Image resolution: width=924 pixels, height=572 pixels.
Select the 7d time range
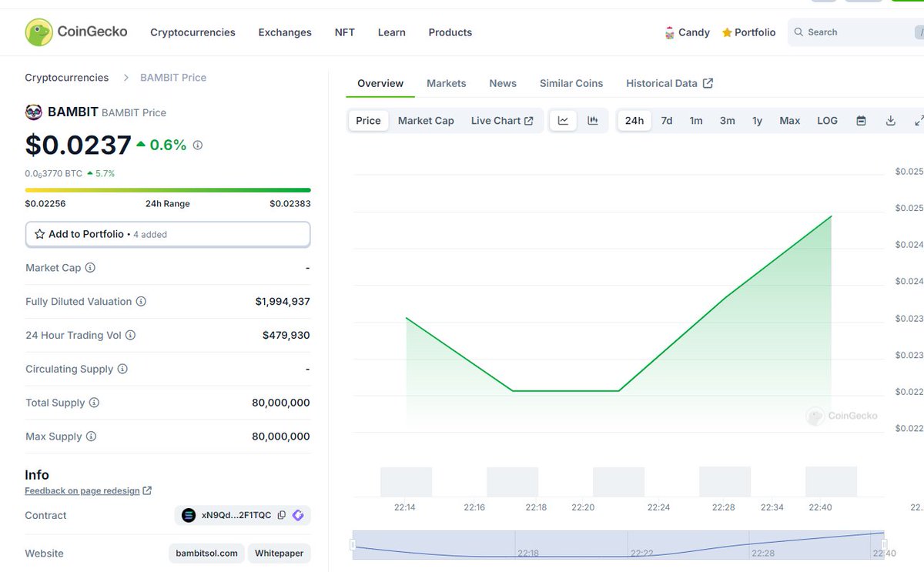(667, 121)
